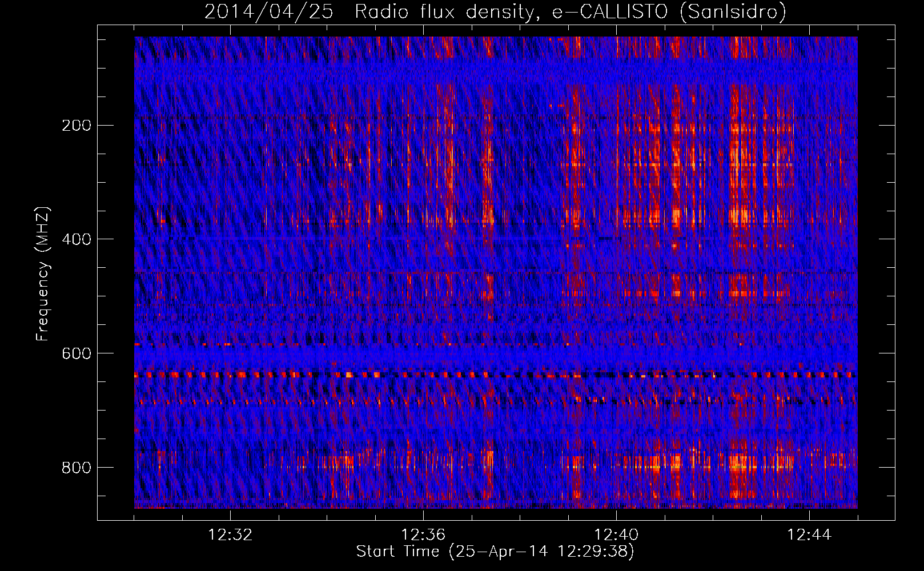The image size is (924, 571).
Task: Click the 12:36 time tick label
Action: [x=423, y=535]
